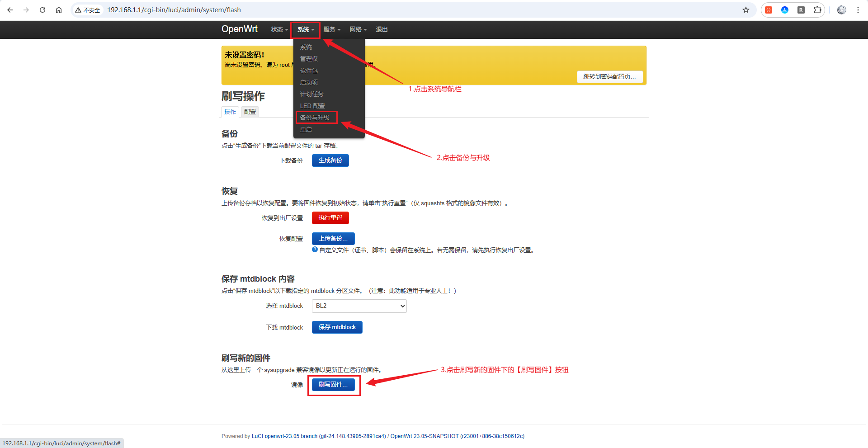Open the user profile avatar icon
Screen dimensions: 868x448
coord(841,10)
